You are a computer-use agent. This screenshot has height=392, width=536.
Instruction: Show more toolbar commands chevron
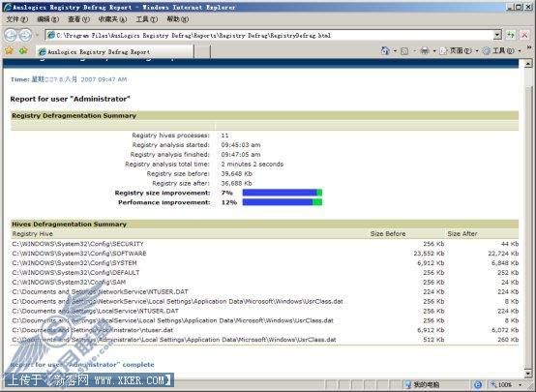pos(529,47)
